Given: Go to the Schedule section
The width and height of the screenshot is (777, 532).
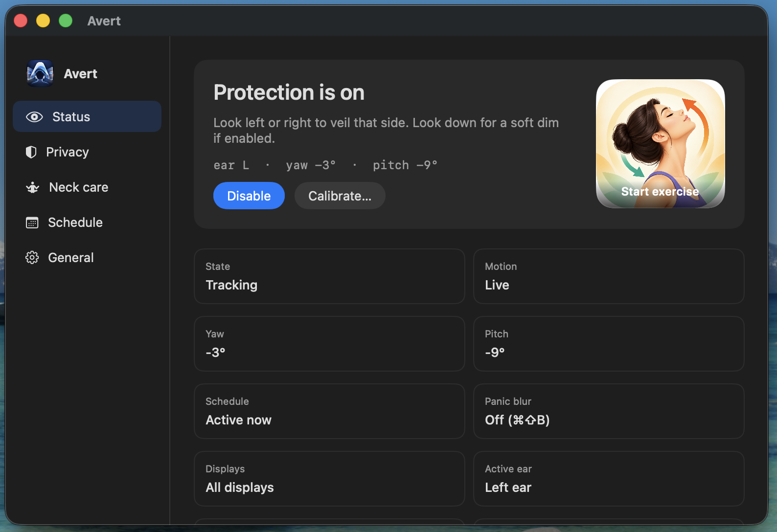Looking at the screenshot, I should (x=75, y=222).
